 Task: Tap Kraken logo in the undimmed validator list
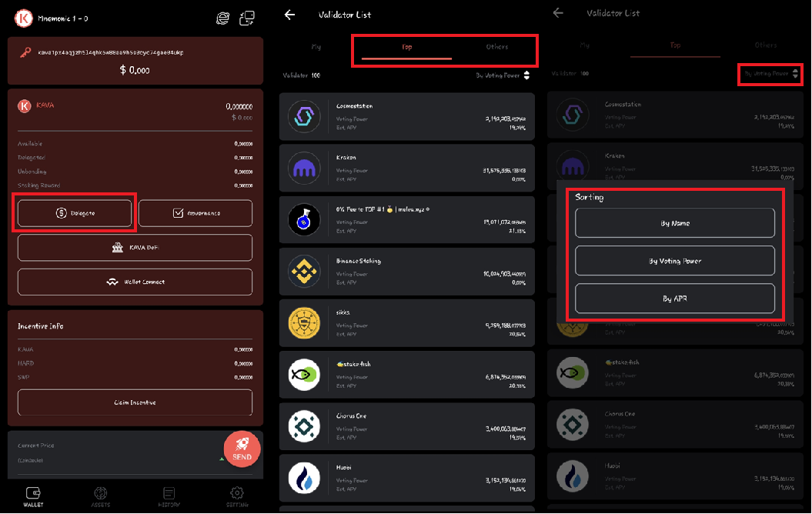[x=304, y=169]
